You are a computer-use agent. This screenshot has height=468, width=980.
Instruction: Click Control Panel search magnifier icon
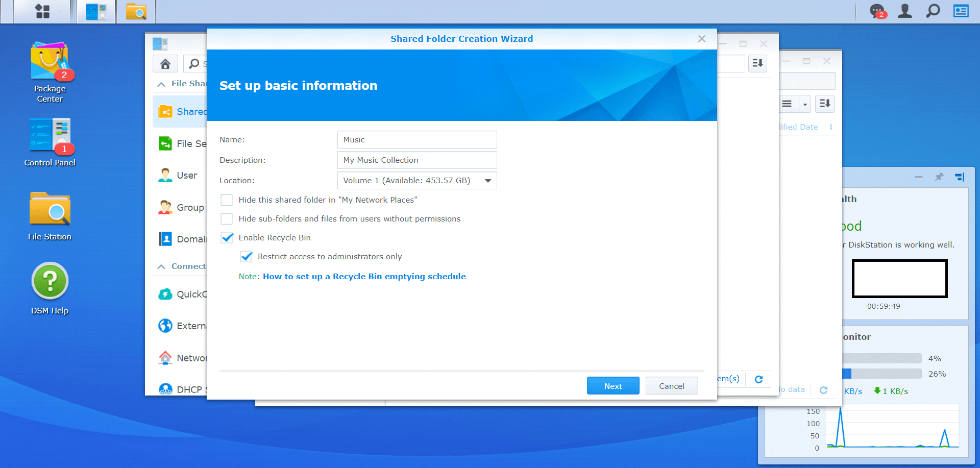[x=194, y=64]
